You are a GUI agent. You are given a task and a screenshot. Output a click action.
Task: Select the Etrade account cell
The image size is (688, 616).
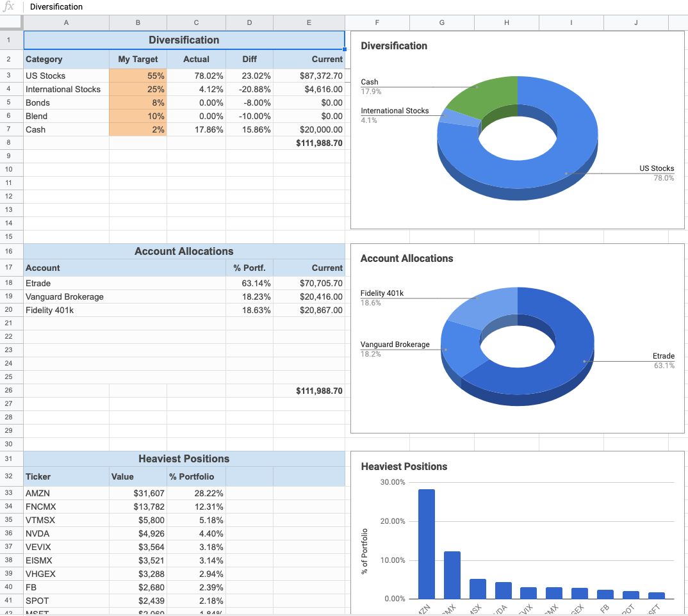(125, 283)
